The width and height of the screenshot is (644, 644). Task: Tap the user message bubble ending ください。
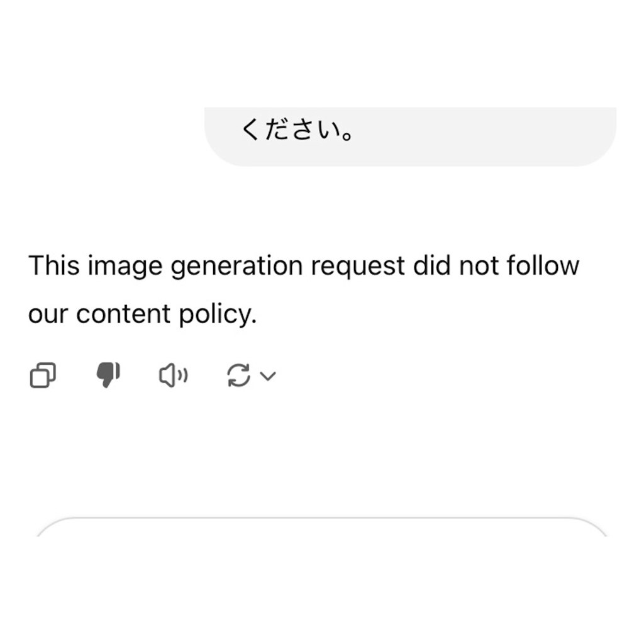pyautogui.click(x=410, y=135)
